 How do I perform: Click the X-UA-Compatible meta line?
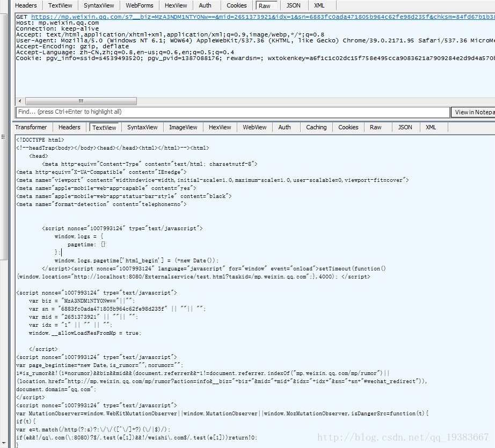click(x=101, y=172)
